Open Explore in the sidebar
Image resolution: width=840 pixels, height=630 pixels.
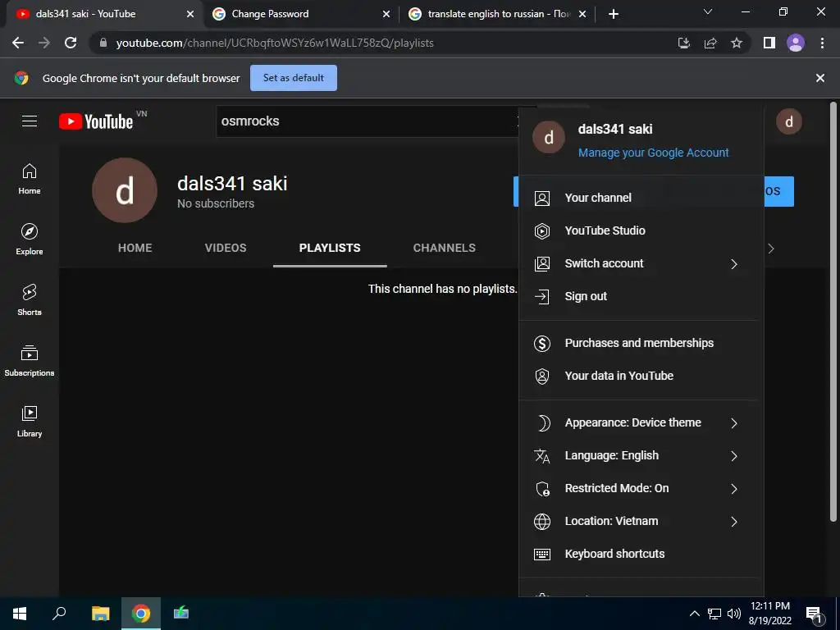pos(30,240)
